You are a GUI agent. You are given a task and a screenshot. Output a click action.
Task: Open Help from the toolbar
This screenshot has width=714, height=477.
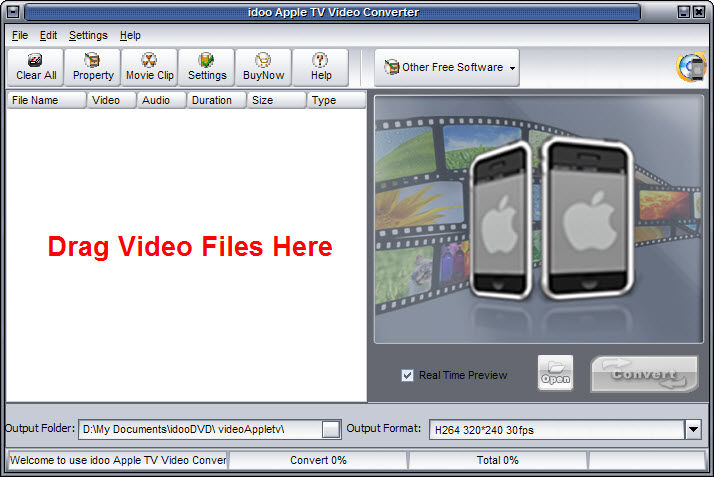pos(321,67)
